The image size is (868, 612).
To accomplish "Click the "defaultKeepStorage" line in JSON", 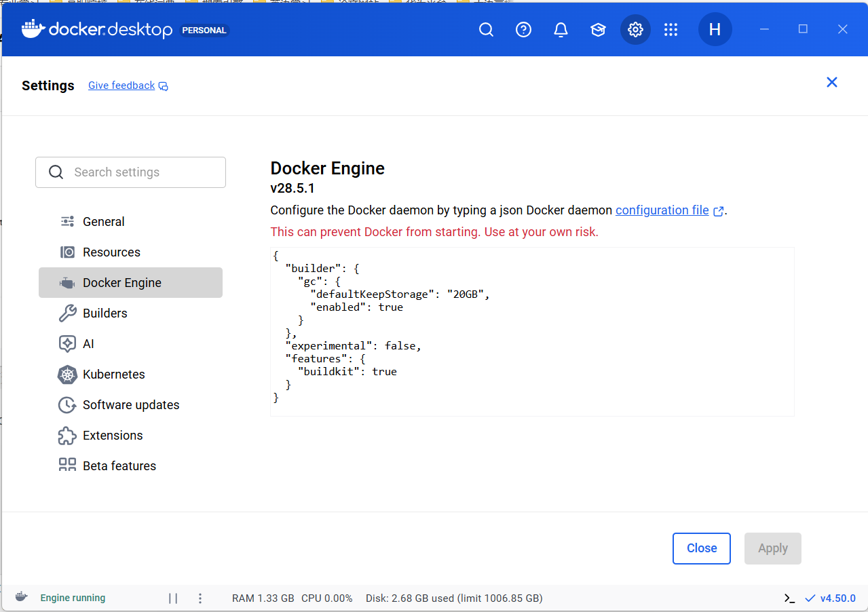I will 400,294.
